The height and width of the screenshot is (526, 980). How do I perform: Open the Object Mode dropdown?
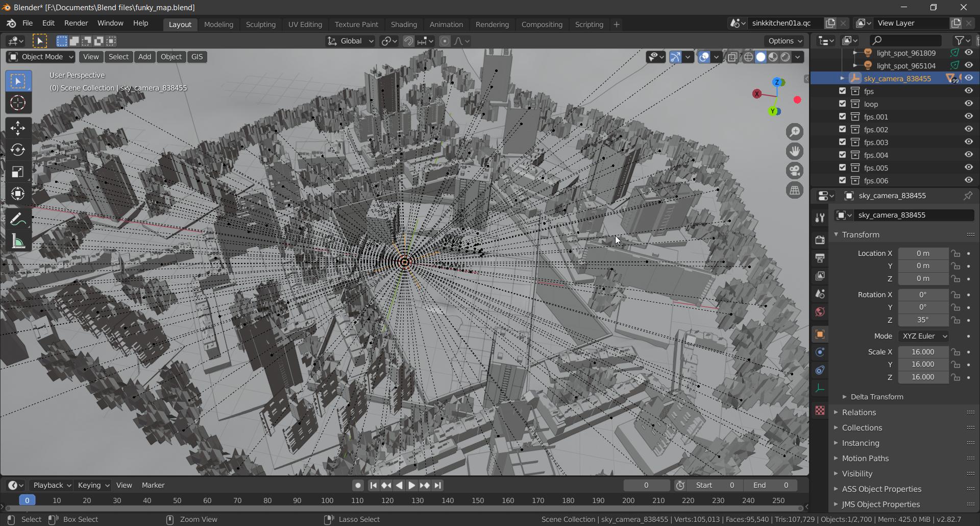[x=41, y=57]
